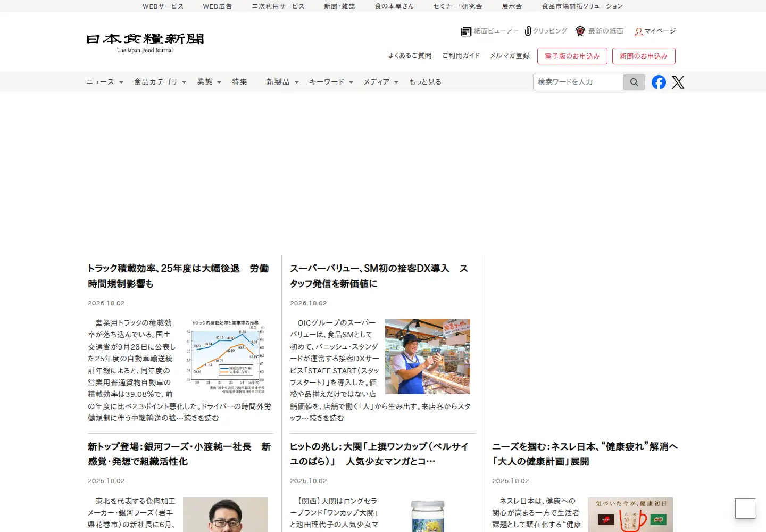Click 新聞のお申込み button
The image size is (766, 532).
click(644, 56)
